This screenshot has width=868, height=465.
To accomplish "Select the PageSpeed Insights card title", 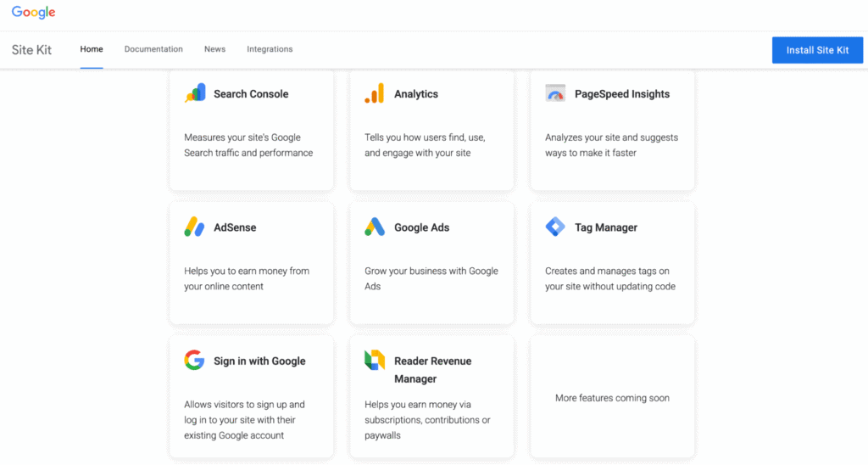I will pos(621,94).
